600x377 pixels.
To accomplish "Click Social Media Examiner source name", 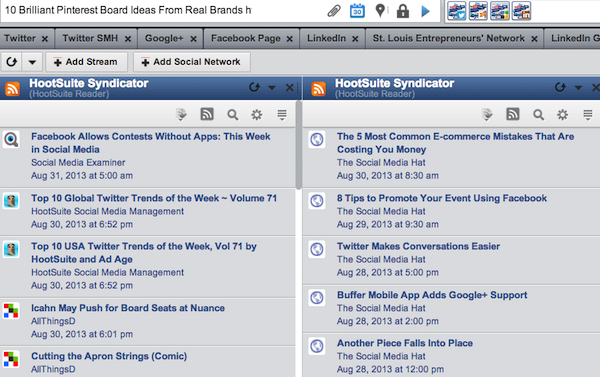I will [x=78, y=163].
